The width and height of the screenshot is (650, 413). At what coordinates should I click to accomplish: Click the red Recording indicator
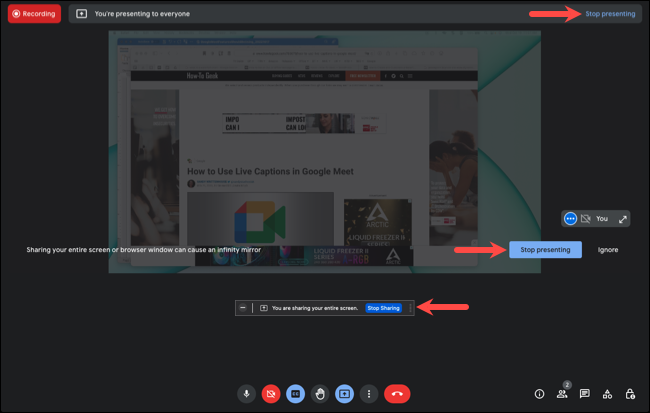34,14
